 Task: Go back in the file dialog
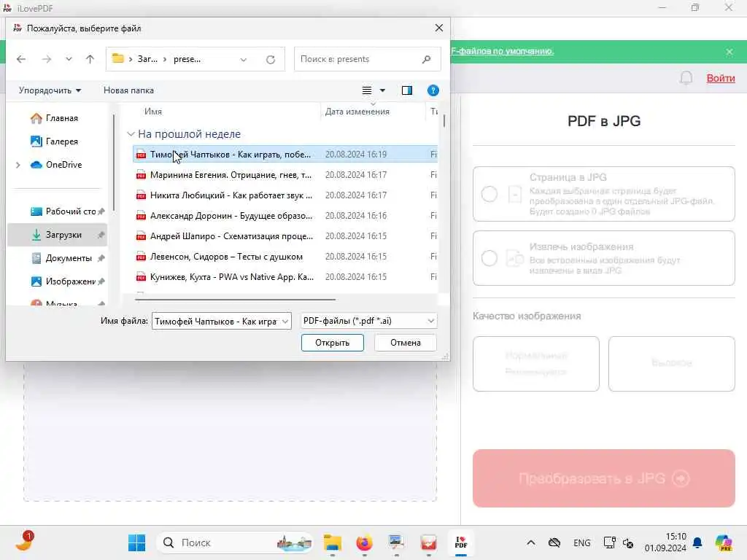(x=21, y=59)
